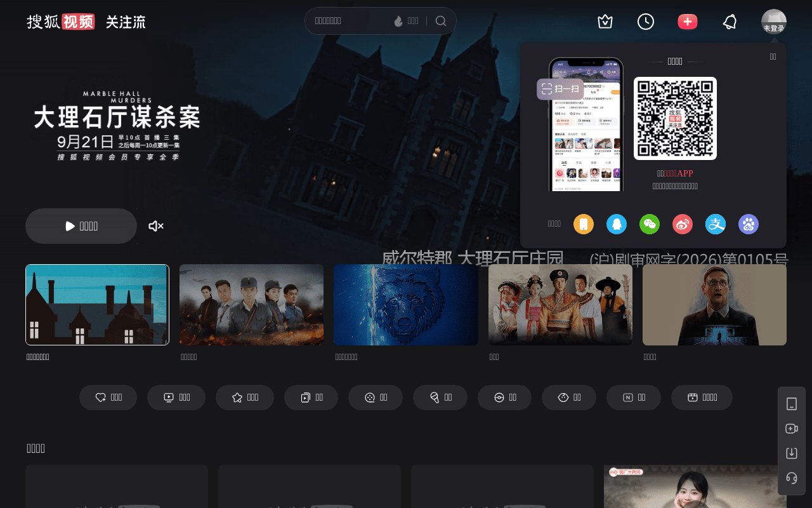Click the phone icon in side toolbar

pyautogui.click(x=792, y=404)
